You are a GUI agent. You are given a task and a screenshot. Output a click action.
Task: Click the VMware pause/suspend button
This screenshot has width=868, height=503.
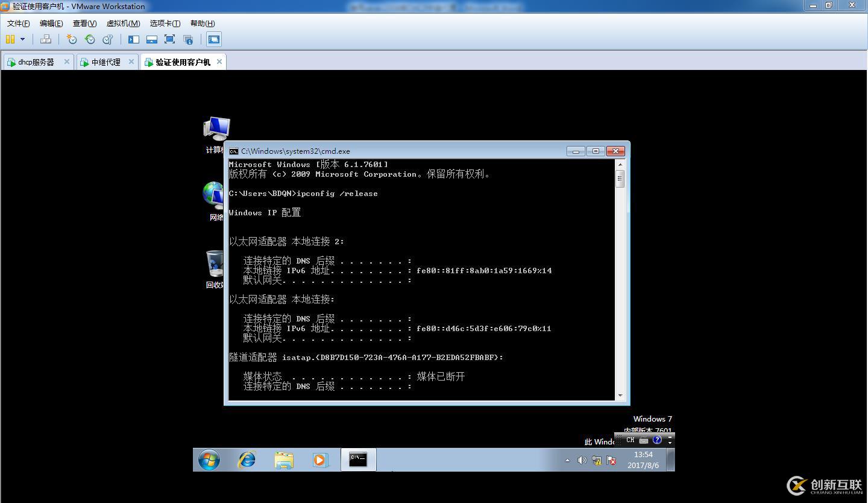click(x=10, y=39)
